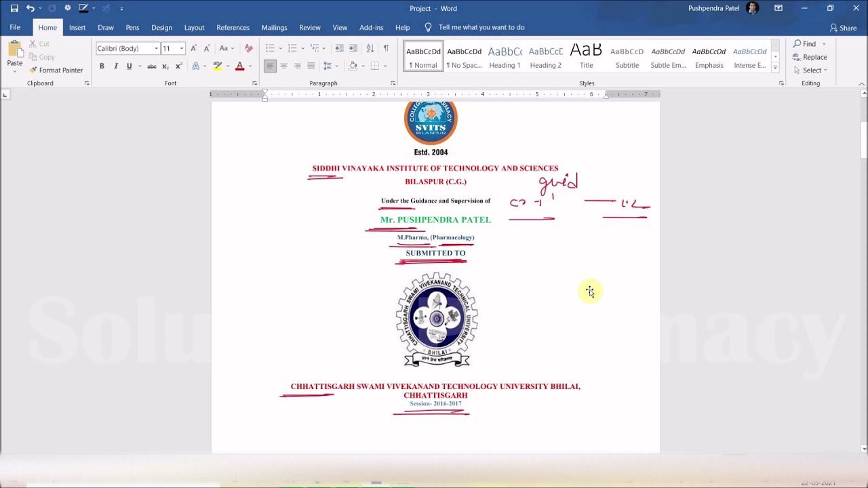
Task: Click Decrease Indent icon
Action: (339, 48)
